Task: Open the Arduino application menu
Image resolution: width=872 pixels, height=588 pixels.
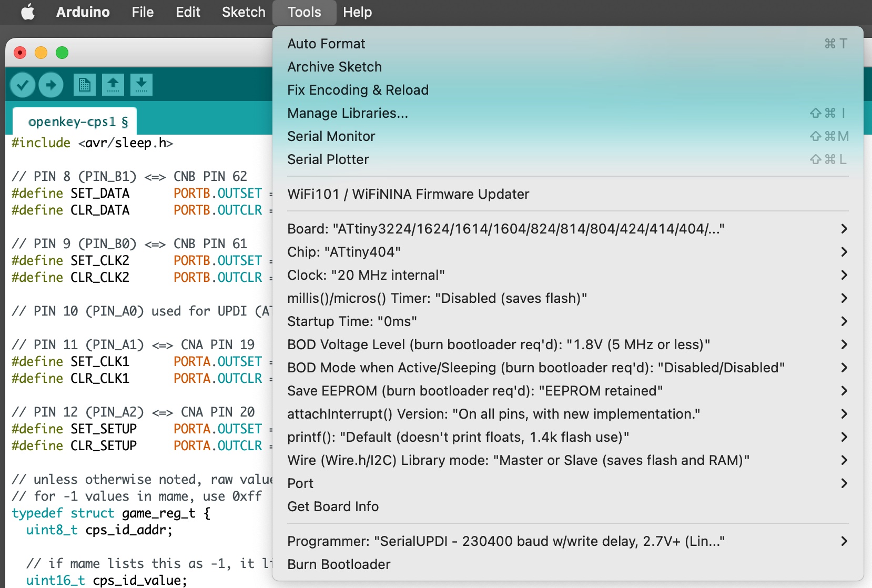Action: 83,12
